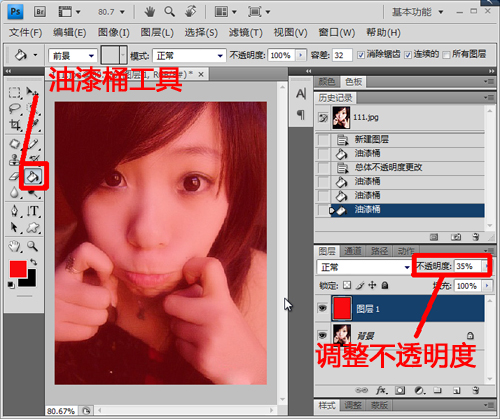Select the Blur drop tool

point(14,192)
